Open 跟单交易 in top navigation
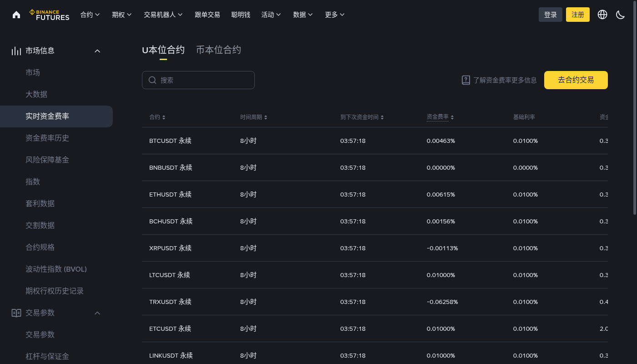Screen dimensions: 637x364 point(207,15)
